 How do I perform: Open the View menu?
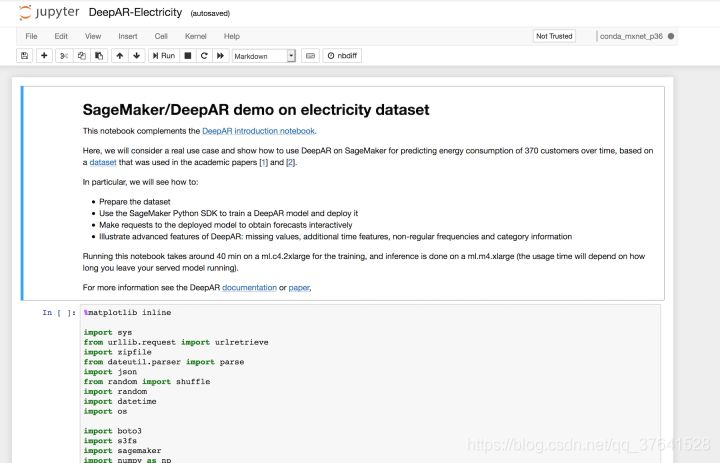click(x=93, y=36)
